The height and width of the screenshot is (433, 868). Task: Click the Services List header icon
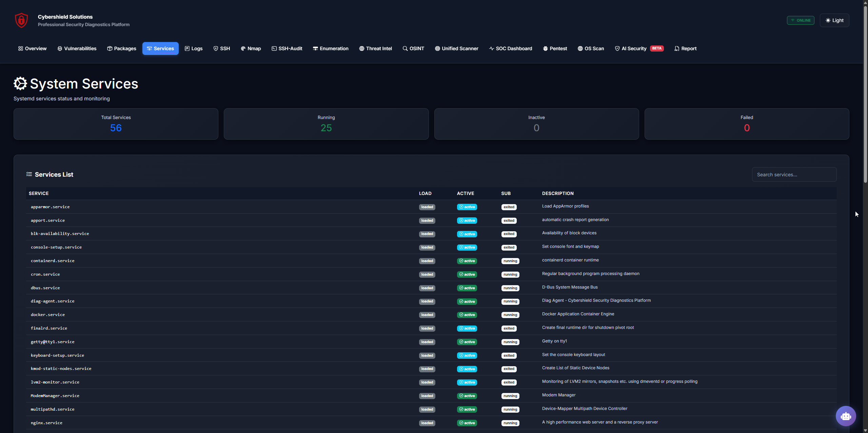coord(29,174)
